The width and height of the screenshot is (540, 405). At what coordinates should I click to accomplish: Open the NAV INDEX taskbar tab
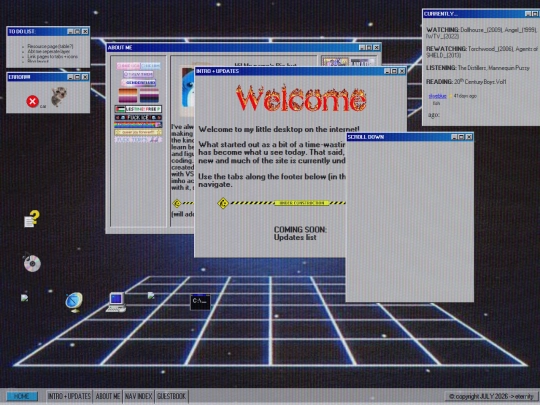click(x=138, y=396)
